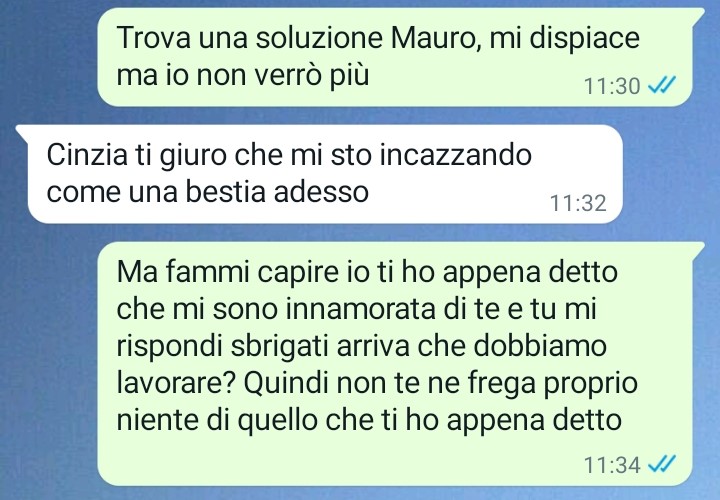This screenshot has width=720, height=500.
Task: Click the word 'dispiace' in first message
Action: (584, 38)
